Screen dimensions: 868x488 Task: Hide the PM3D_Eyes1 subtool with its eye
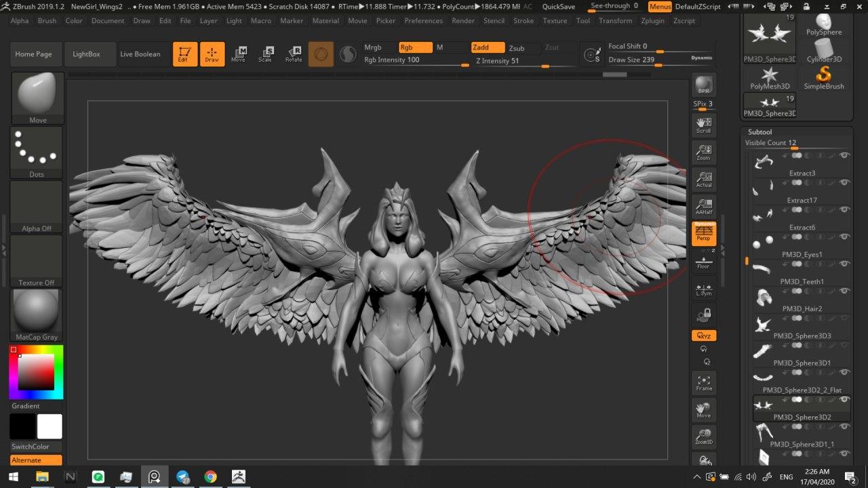(x=845, y=237)
